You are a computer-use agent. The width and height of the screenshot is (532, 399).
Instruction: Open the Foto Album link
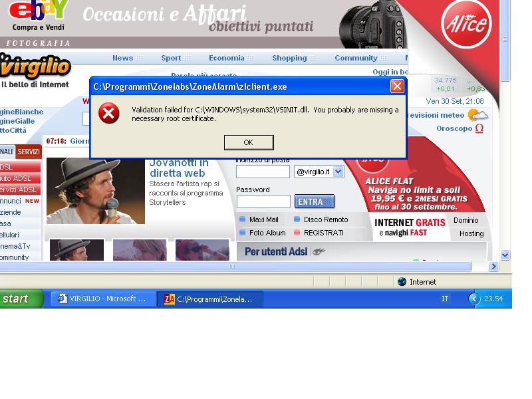tap(267, 233)
